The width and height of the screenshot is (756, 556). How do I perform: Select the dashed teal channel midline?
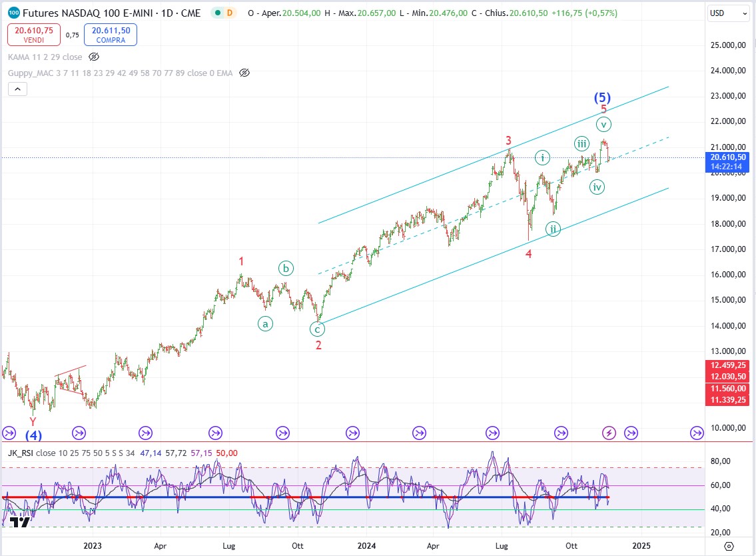tap(494, 206)
